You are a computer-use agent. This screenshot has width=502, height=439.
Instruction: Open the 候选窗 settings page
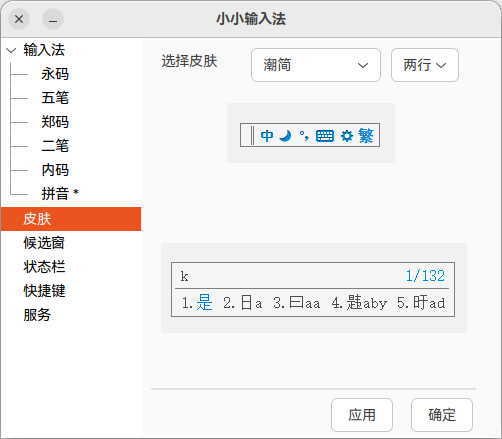coord(44,243)
